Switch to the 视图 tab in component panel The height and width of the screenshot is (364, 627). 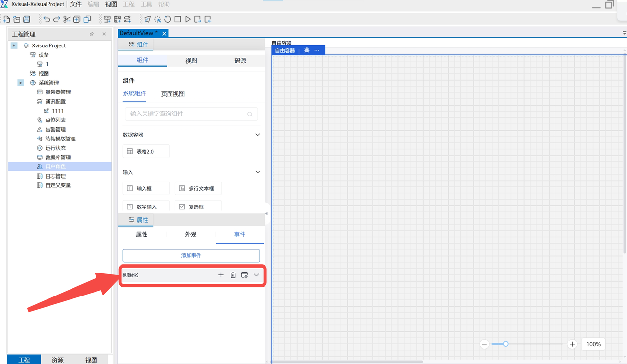(191, 60)
